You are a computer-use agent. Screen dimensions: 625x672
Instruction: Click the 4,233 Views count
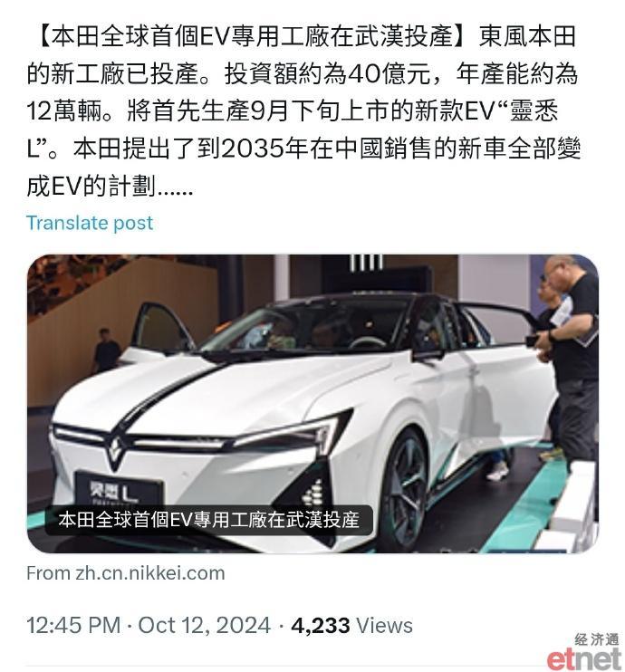[351, 625]
